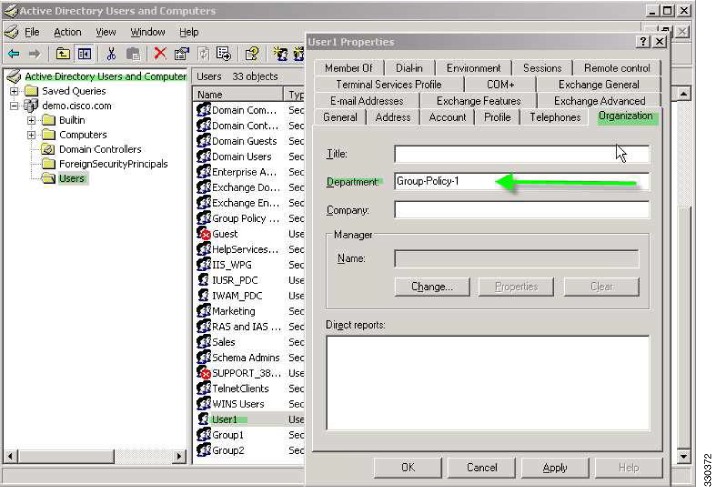The width and height of the screenshot is (714, 487).
Task: Click the Domain Controllers folder icon
Action: (48, 149)
